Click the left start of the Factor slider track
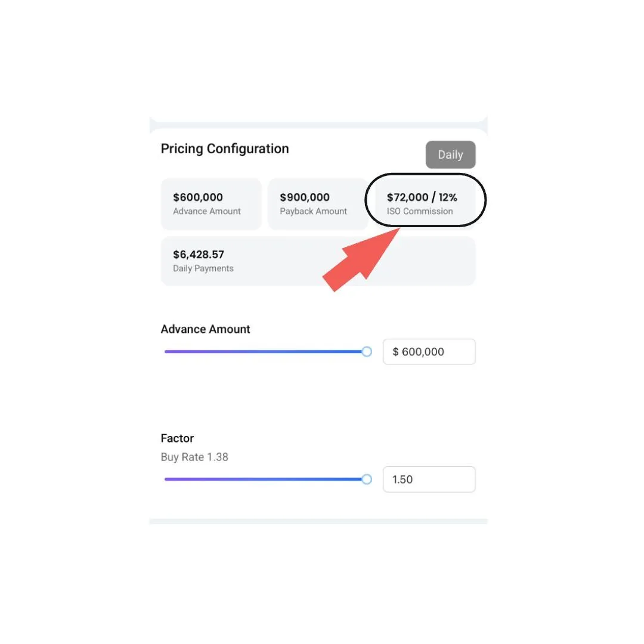The image size is (644, 644). 166,479
